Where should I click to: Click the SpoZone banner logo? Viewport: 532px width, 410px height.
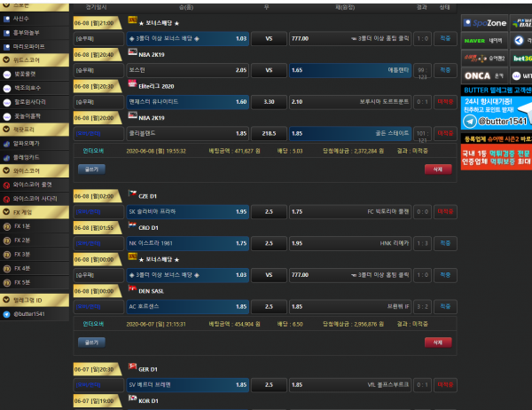(483, 21)
